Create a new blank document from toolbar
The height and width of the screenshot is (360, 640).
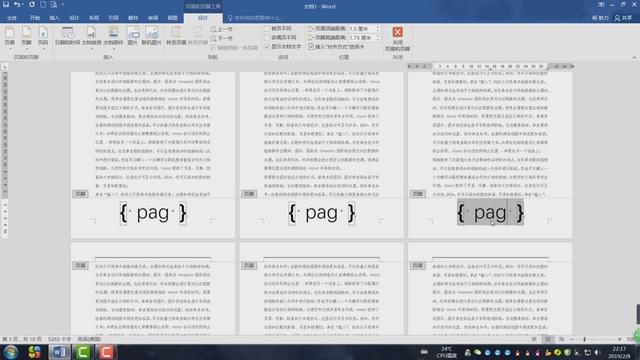click(43, 4)
